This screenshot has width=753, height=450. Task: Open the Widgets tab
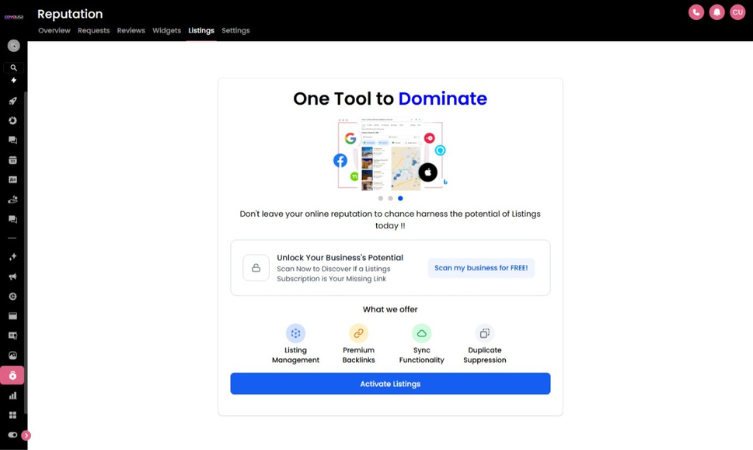(x=166, y=31)
